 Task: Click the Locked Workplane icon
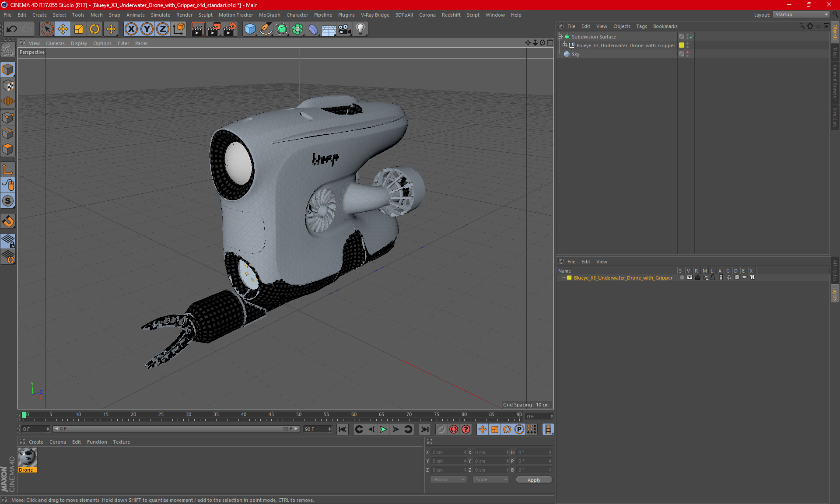tap(8, 241)
